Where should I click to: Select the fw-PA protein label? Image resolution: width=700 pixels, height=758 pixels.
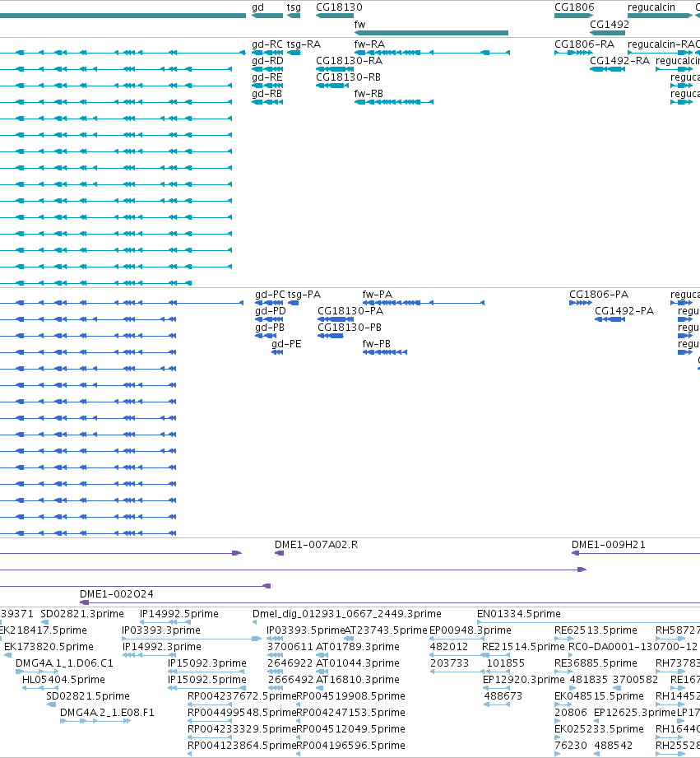click(x=378, y=295)
